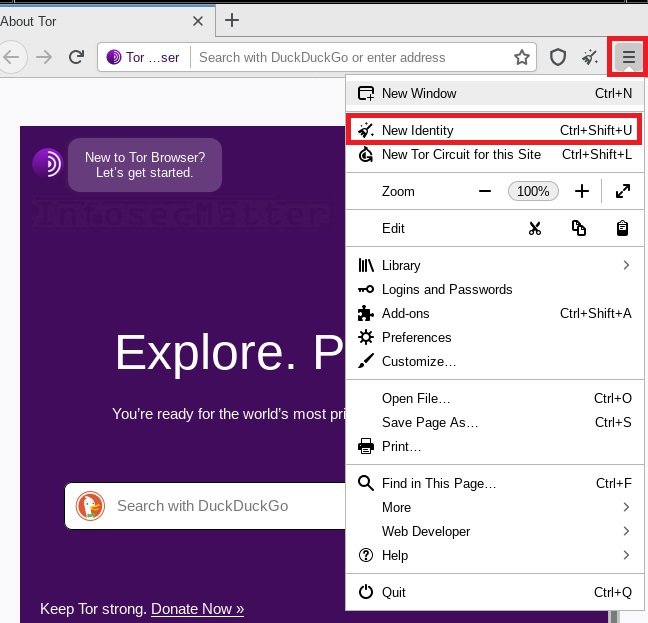The image size is (648, 623).
Task: Follow the Donate Now link
Action: [x=197, y=609]
